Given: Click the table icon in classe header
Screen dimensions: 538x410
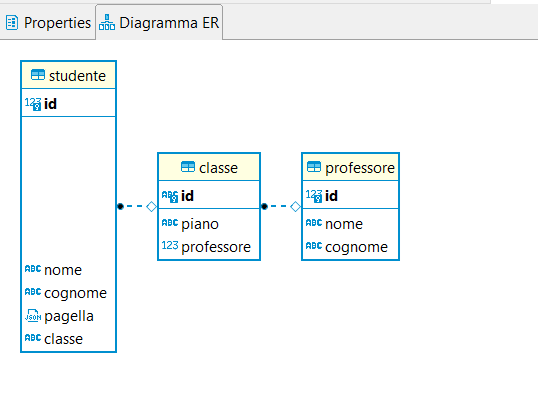Looking at the screenshot, I should (188, 167).
